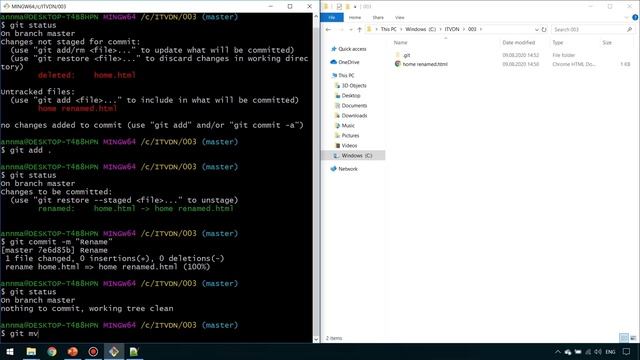Open the Home ribbon tab
The height and width of the screenshot is (360, 640).
[355, 18]
